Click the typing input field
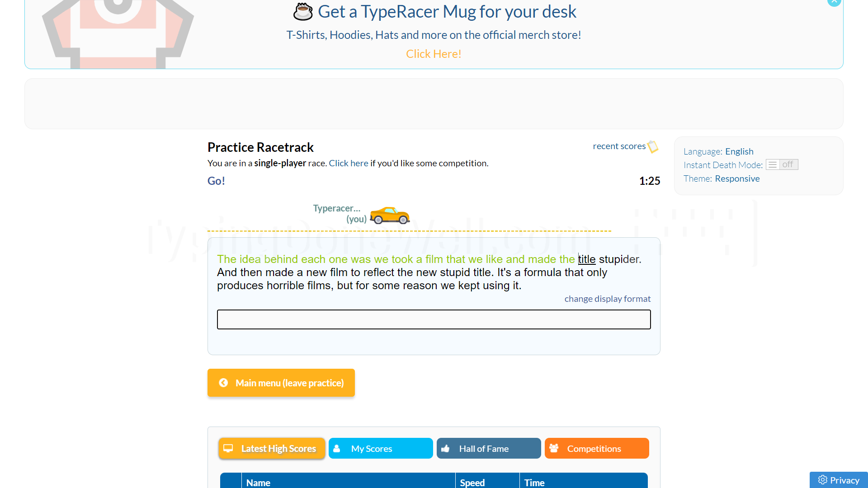 tap(434, 319)
